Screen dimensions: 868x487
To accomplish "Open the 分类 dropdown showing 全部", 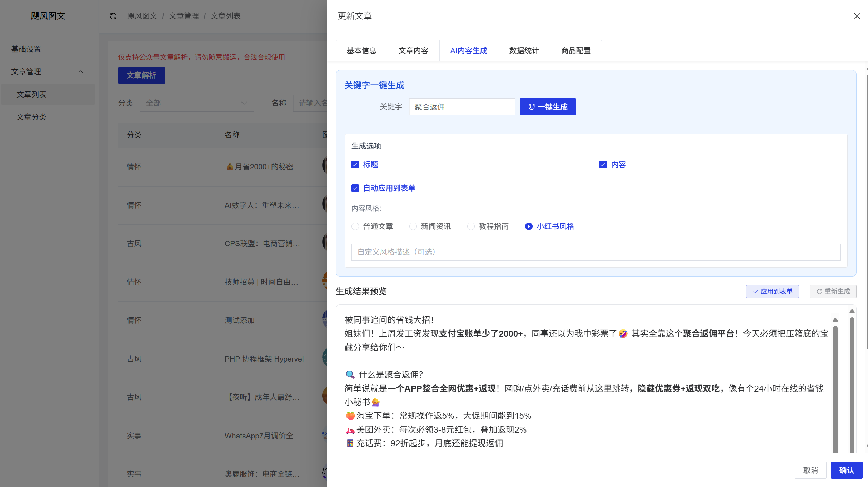I will pos(197,103).
